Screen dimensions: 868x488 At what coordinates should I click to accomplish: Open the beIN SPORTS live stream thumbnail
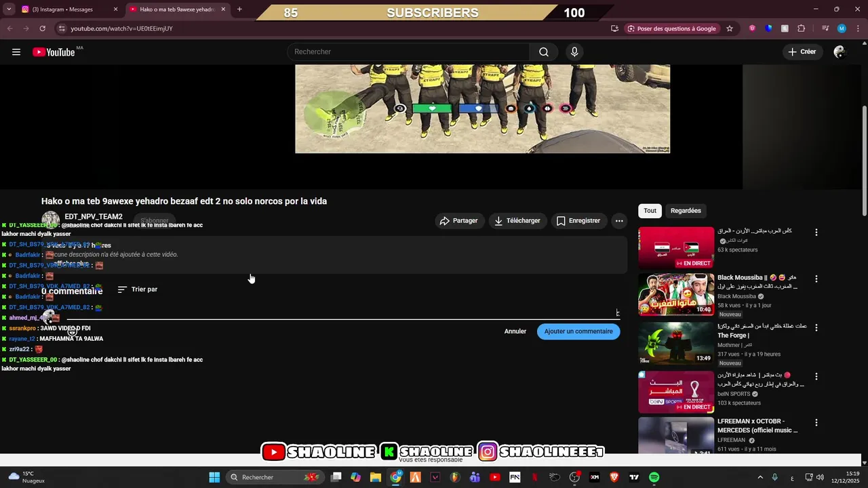(676, 392)
